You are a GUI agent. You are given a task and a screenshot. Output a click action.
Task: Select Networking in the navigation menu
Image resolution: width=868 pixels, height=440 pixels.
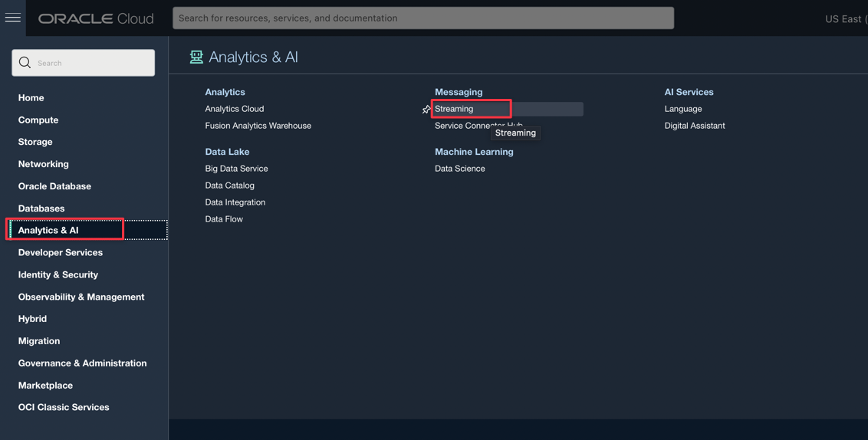pyautogui.click(x=43, y=164)
